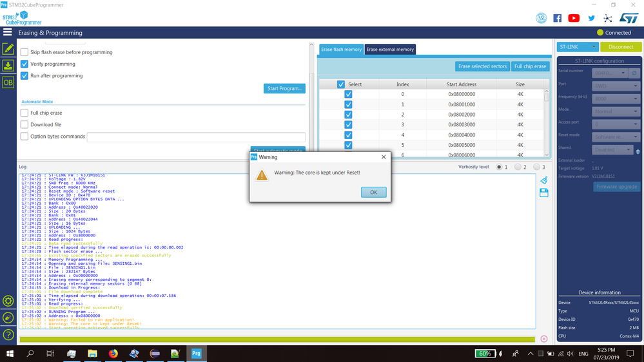Click the Shared mode info icon
The height and width of the screenshot is (362, 644).
click(x=638, y=152)
